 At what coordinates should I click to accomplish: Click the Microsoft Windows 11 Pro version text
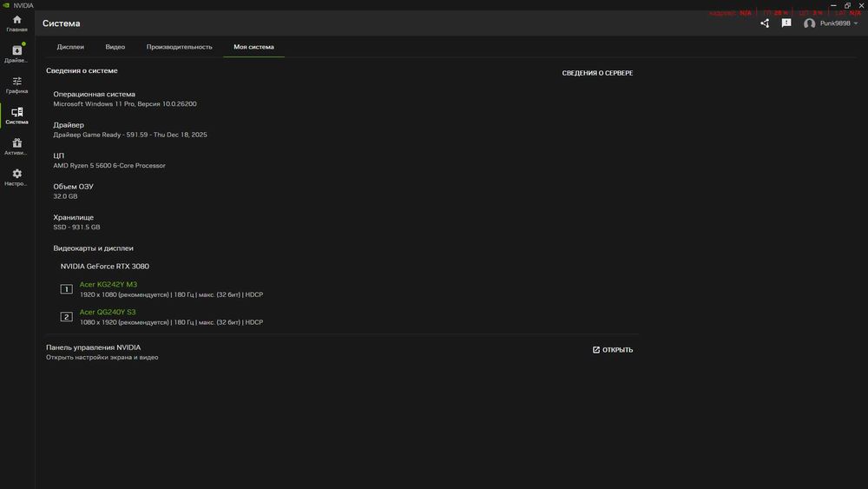pyautogui.click(x=124, y=104)
